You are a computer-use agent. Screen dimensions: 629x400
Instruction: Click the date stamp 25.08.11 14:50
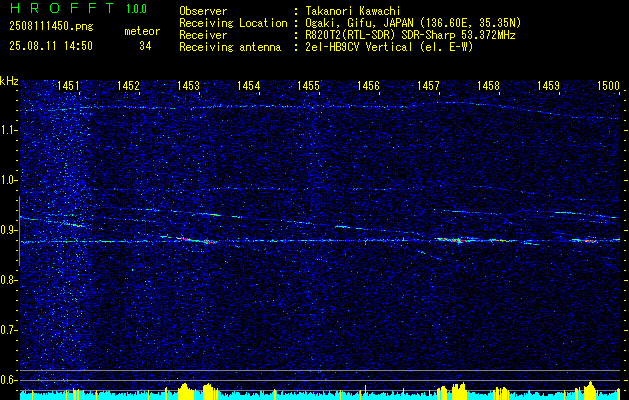[x=51, y=46]
